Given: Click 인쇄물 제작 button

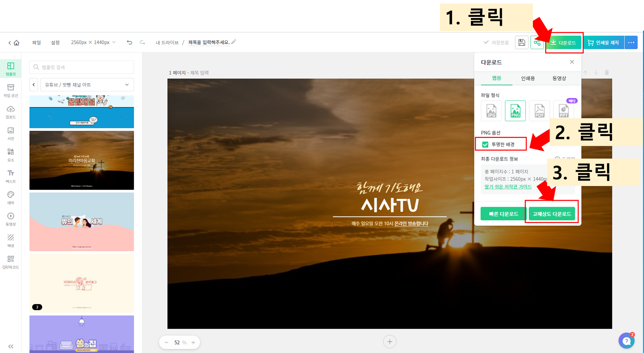Looking at the screenshot, I should pos(604,43).
